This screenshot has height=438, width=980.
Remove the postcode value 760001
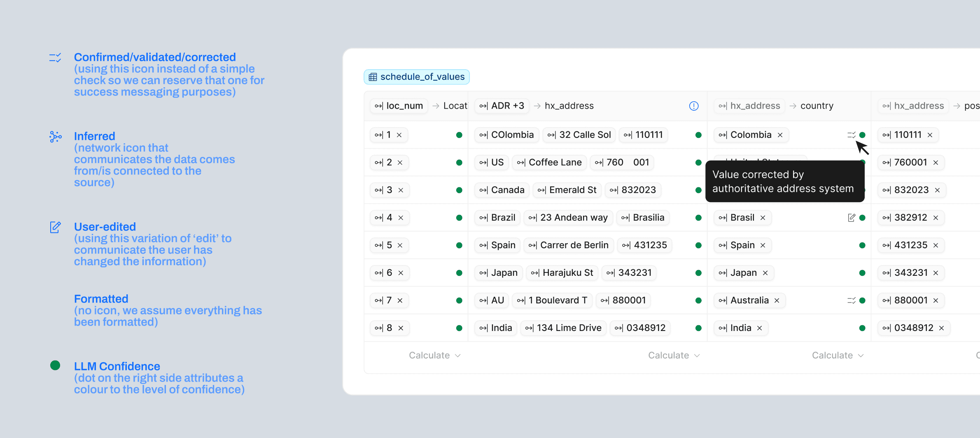pyautogui.click(x=936, y=163)
